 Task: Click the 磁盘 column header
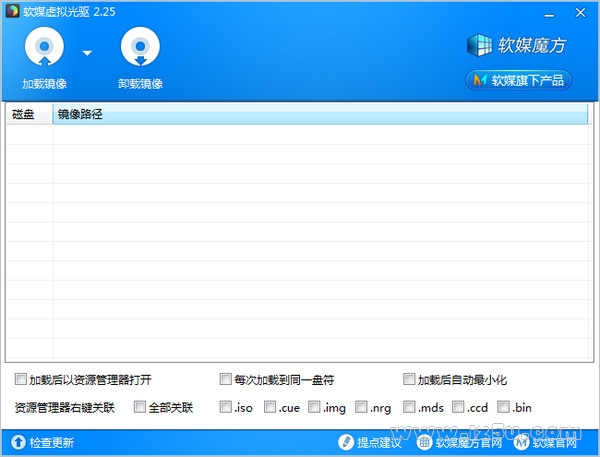click(28, 115)
